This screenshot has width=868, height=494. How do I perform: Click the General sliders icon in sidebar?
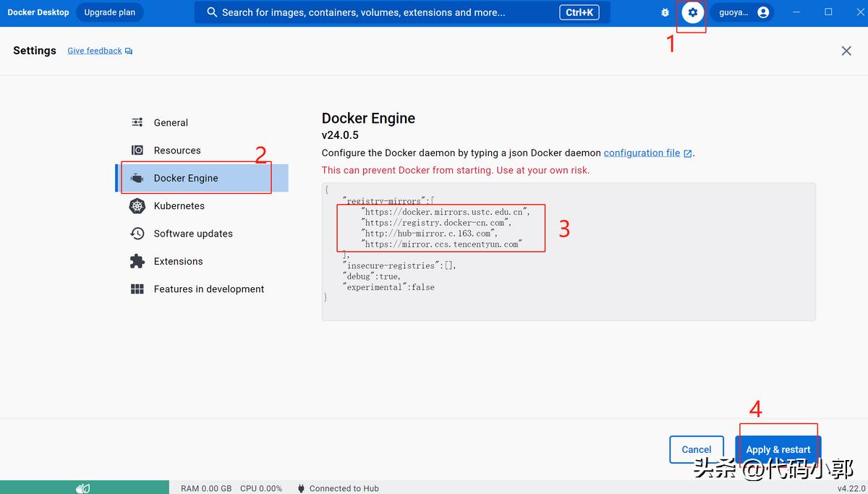136,122
